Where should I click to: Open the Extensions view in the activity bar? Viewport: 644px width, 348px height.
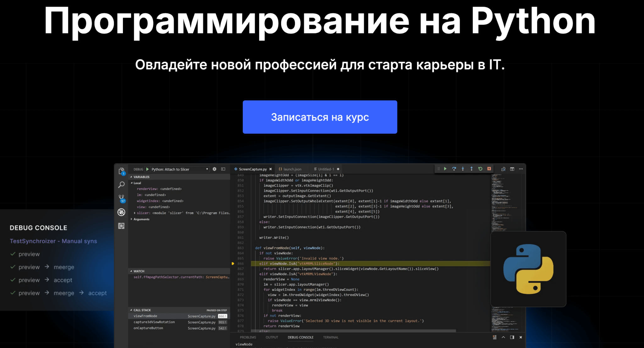click(x=121, y=226)
